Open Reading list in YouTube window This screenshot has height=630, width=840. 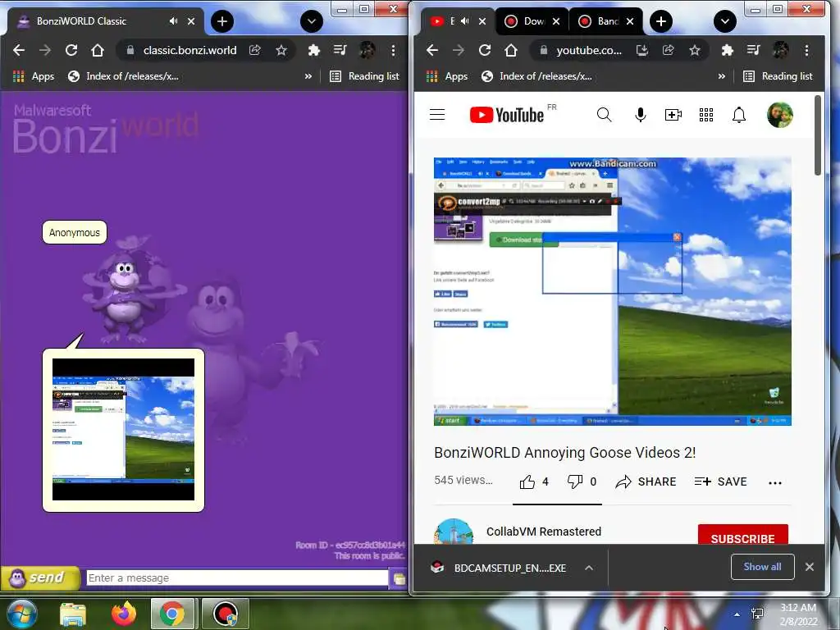pos(778,76)
